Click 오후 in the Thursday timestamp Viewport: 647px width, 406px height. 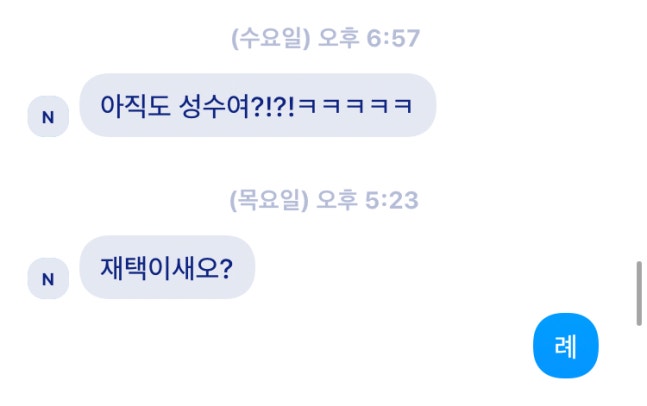pyautogui.click(x=337, y=200)
